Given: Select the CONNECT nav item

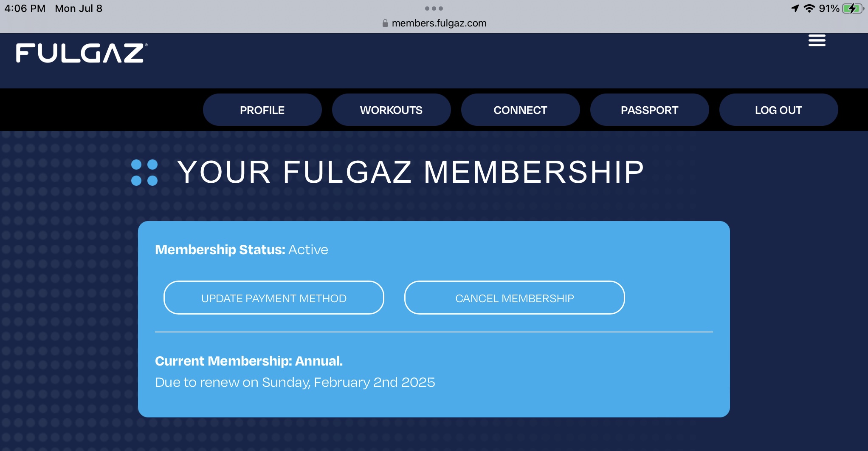Looking at the screenshot, I should pyautogui.click(x=520, y=110).
